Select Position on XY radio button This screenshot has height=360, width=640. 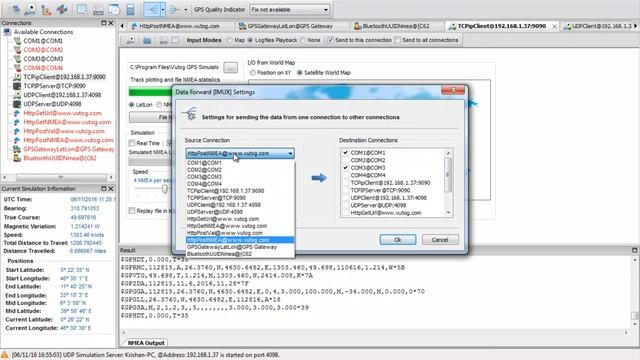(x=253, y=73)
